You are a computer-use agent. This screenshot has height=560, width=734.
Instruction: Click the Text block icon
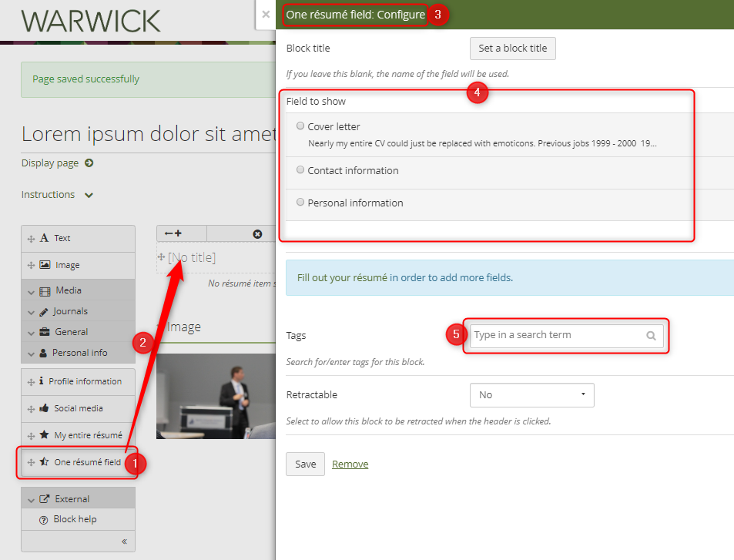pyautogui.click(x=45, y=239)
